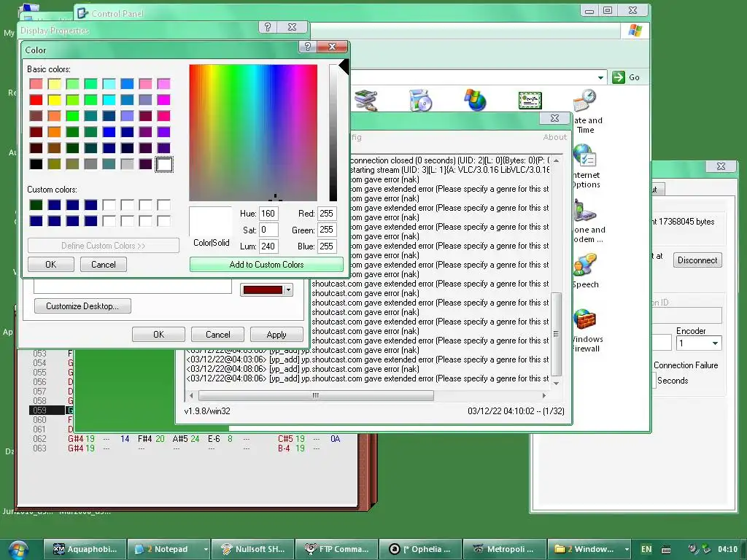Image resolution: width=747 pixels, height=560 pixels.
Task: Switch to Nullsoft SH... taskbar item
Action: pyautogui.click(x=252, y=549)
